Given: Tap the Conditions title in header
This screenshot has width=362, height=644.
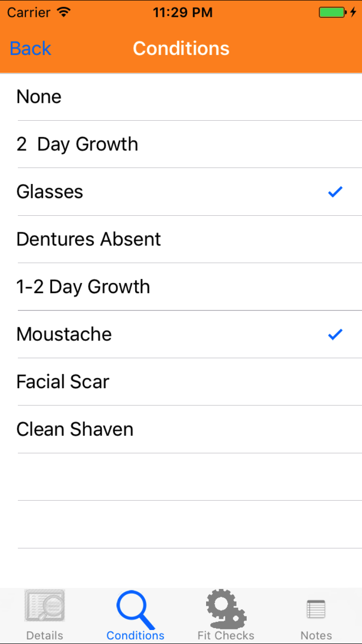Looking at the screenshot, I should click(x=181, y=48).
